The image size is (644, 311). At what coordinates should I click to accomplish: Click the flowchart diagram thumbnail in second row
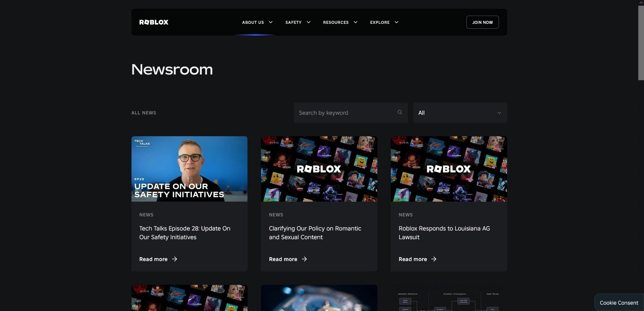[x=448, y=298]
